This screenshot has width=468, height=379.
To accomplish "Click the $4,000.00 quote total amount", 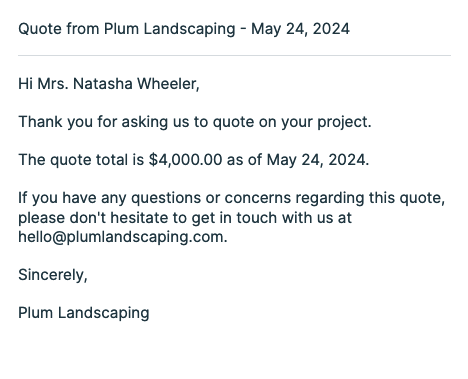I will [185, 160].
